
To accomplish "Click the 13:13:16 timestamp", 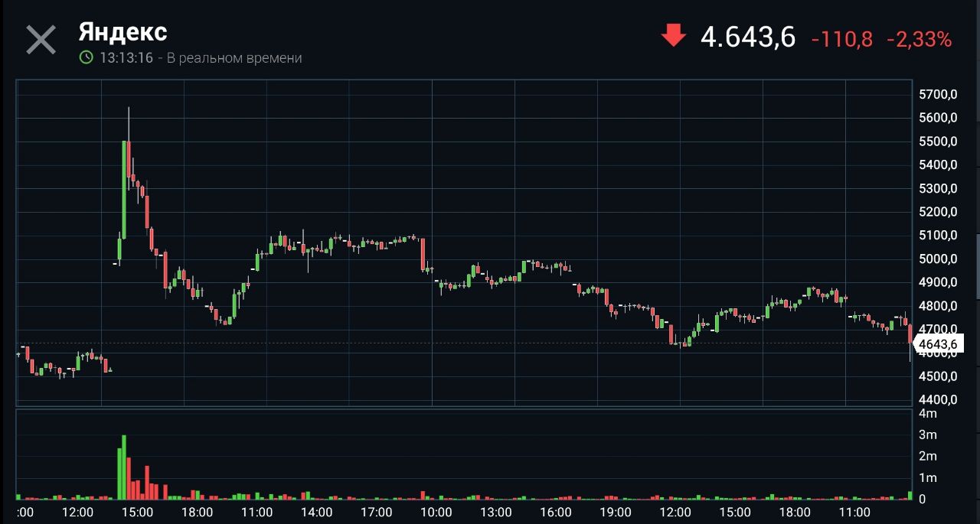I will (x=126, y=58).
